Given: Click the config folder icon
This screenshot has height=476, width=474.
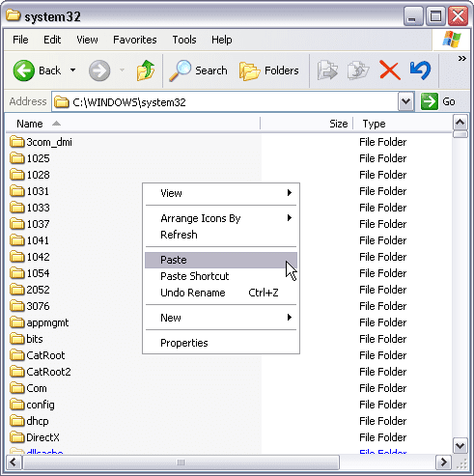Looking at the screenshot, I should pyautogui.click(x=16, y=405).
